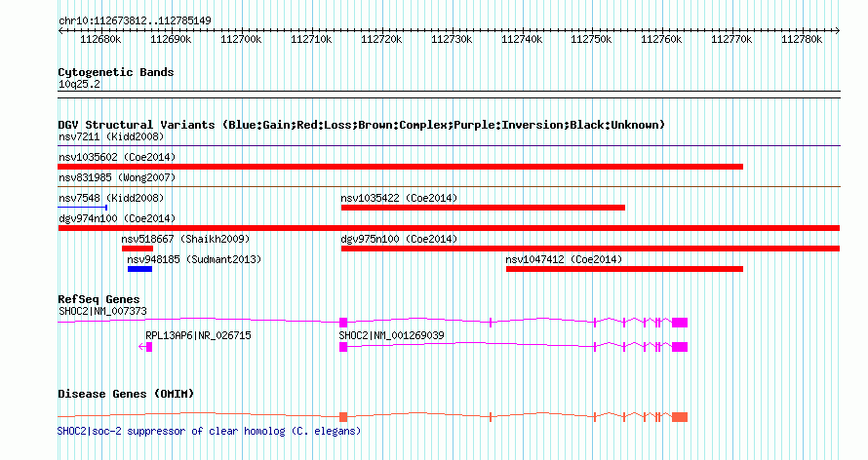This screenshot has height=460, width=868.
Task: Click the short red nsv518667 bar
Action: tap(138, 249)
